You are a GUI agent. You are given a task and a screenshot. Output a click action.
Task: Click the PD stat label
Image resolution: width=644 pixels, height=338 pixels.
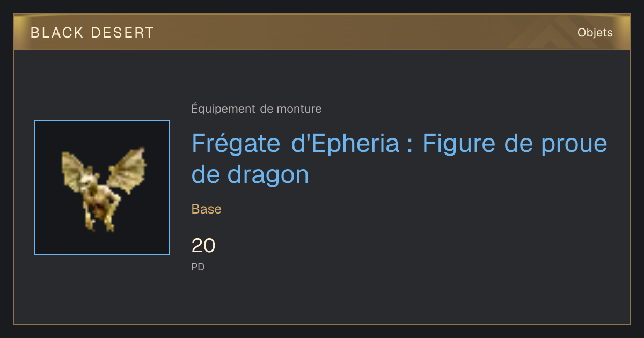tap(198, 267)
